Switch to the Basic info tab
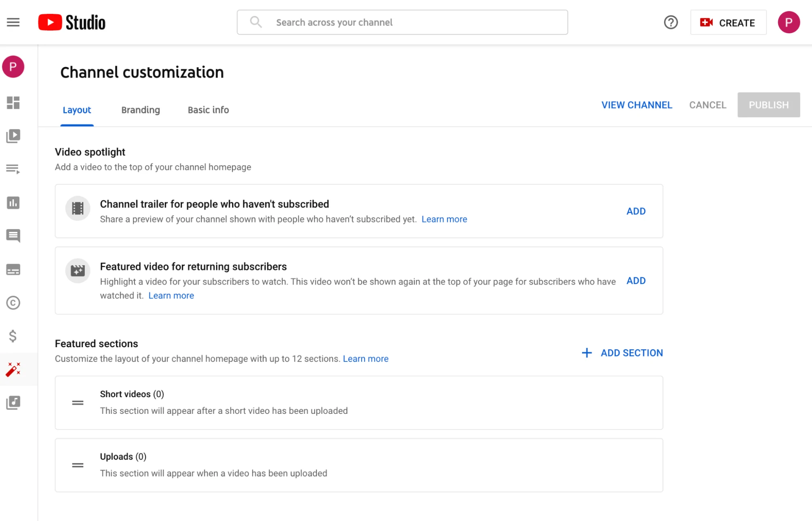Viewport: 812px width, 521px height. point(208,110)
